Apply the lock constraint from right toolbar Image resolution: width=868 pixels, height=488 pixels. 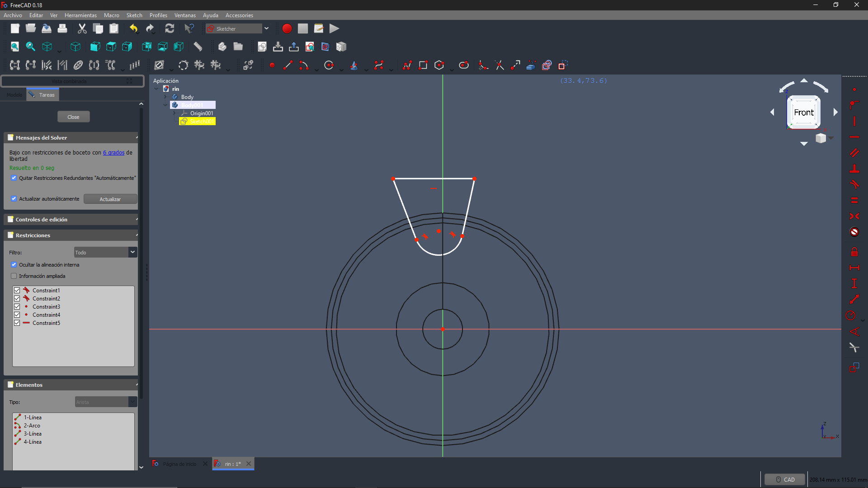coord(854,252)
